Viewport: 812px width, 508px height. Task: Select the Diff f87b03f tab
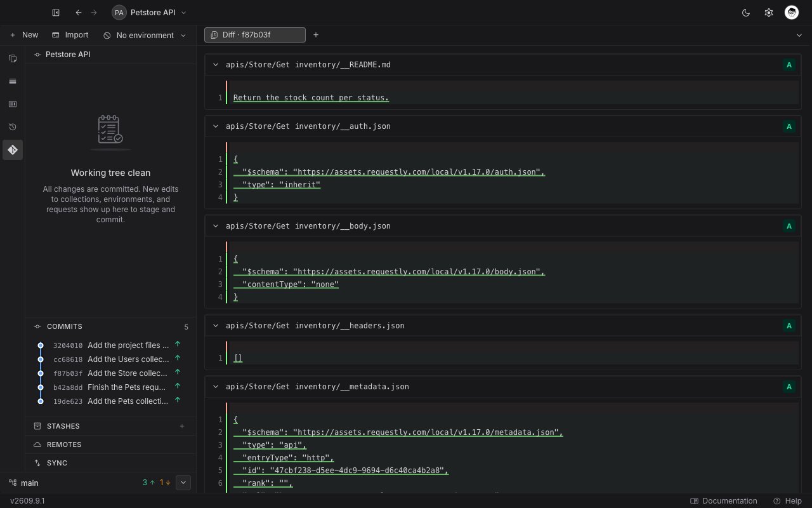coord(254,35)
